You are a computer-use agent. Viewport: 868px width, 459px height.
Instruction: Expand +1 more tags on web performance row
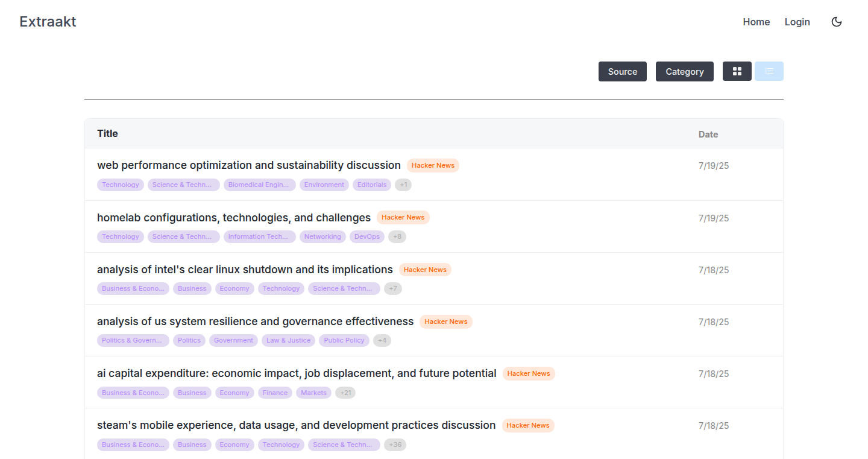pos(403,185)
